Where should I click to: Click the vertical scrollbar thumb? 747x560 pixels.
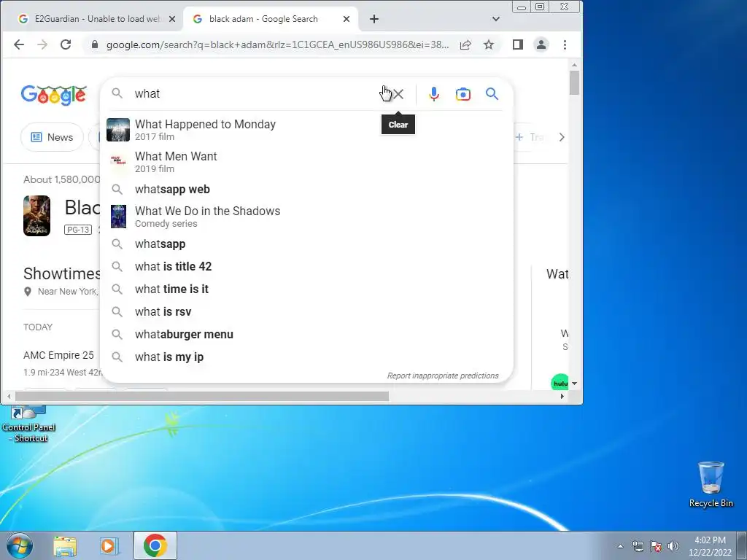point(575,83)
